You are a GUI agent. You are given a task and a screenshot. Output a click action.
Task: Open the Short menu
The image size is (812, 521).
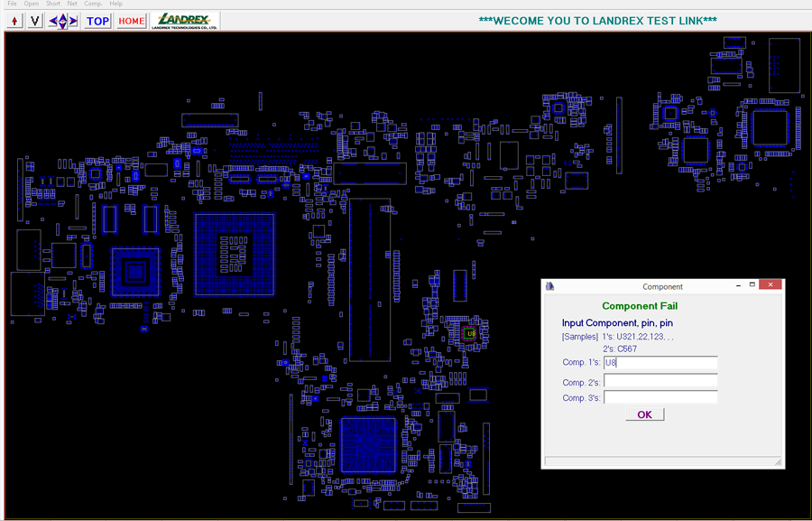[53, 4]
